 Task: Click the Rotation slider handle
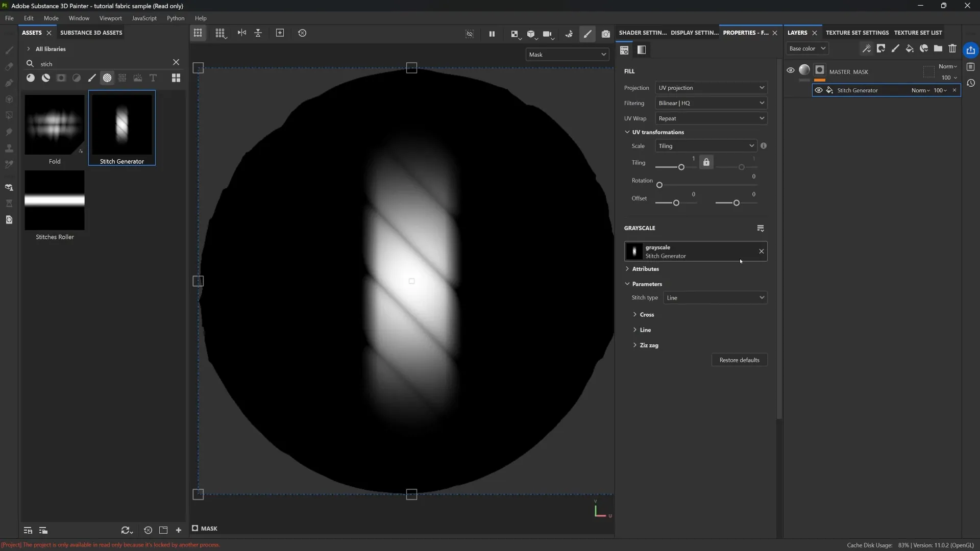(659, 185)
